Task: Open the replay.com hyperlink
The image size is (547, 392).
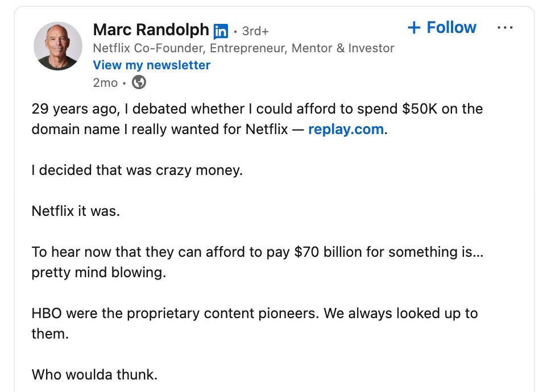Action: 346,129
